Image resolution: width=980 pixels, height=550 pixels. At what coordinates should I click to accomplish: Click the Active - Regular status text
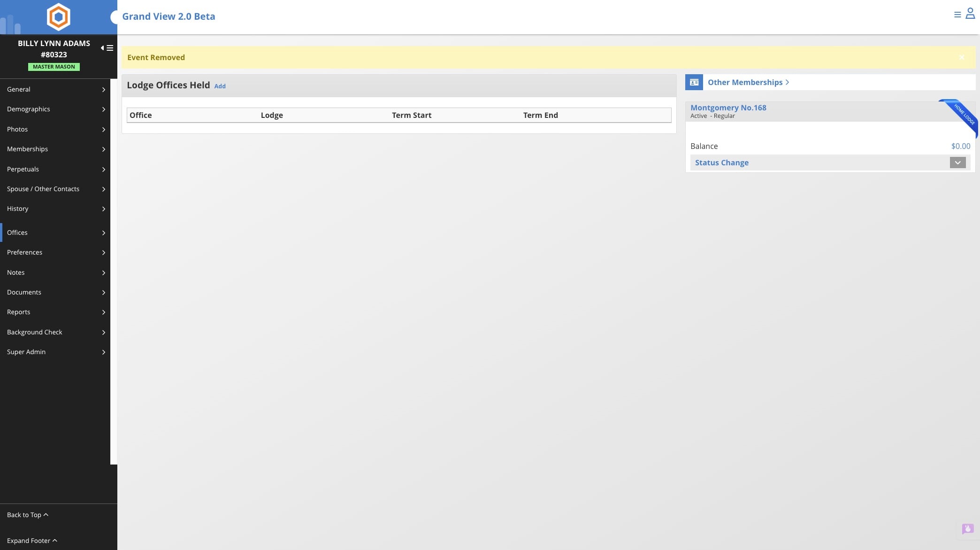pyautogui.click(x=712, y=116)
